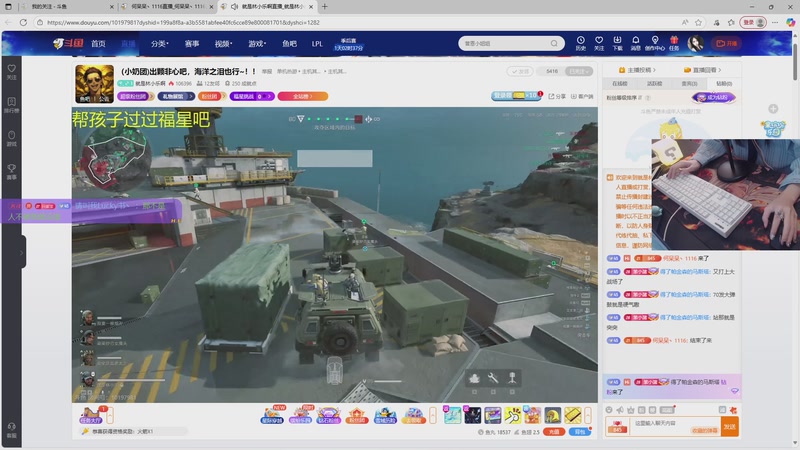Click the browser refresh button
Viewport: 800px width, 450px height.
[x=23, y=22]
